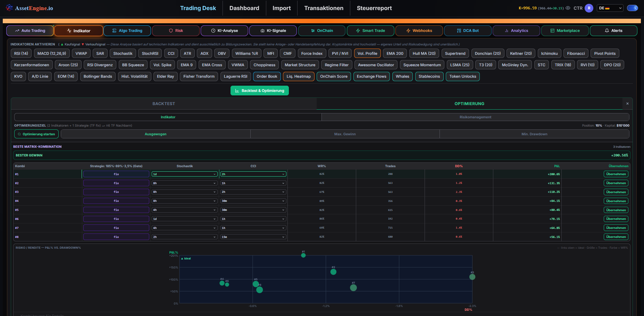
Task: Switch to the BACKTEST tab
Action: pos(164,104)
